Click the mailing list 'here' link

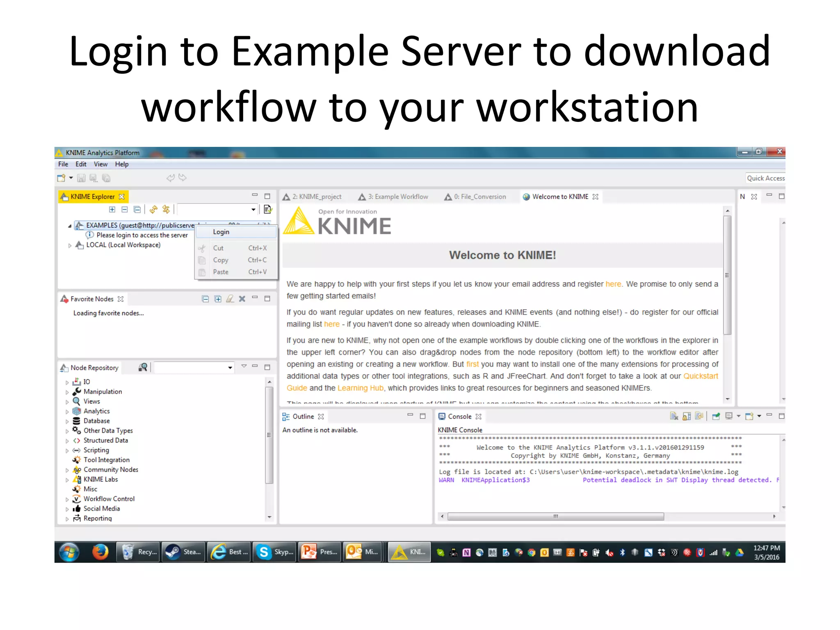pos(331,324)
